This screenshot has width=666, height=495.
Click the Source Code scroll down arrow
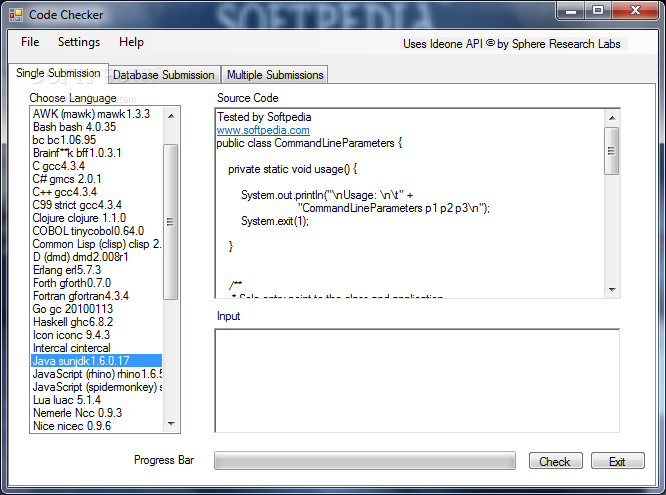pos(612,289)
